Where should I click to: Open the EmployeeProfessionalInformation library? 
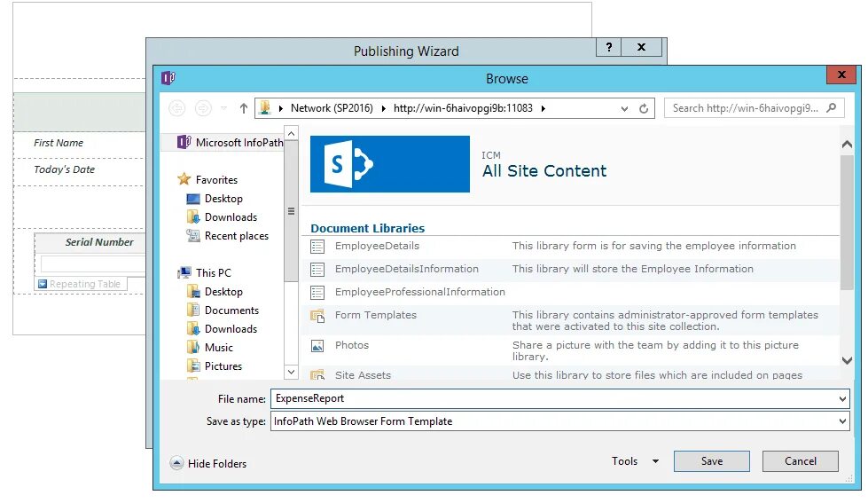419,292
